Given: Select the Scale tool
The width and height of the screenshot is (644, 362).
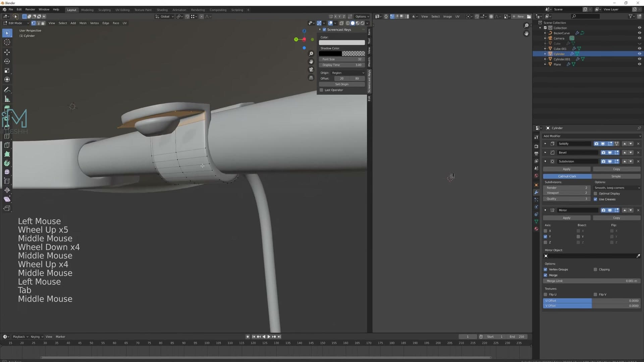Looking at the screenshot, I should 7,70.
